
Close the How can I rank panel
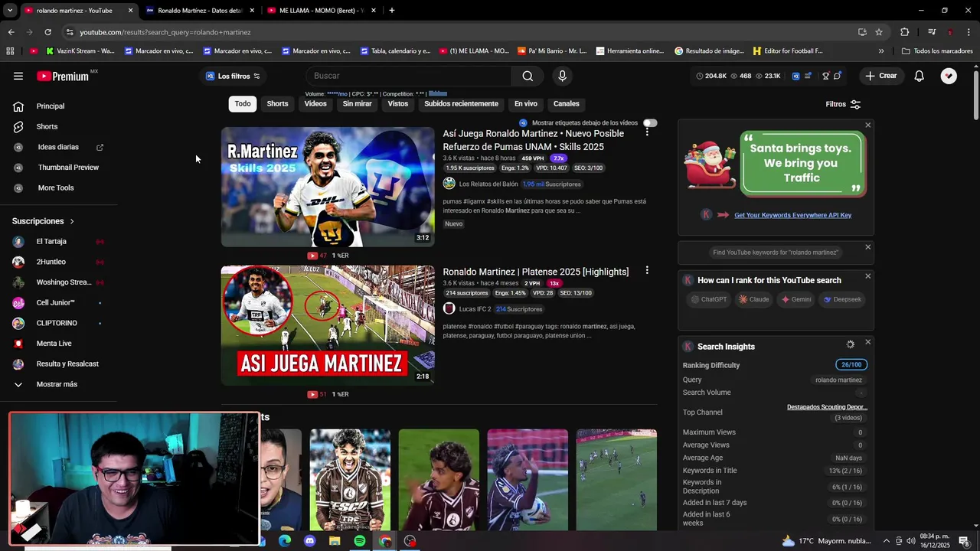pos(867,276)
